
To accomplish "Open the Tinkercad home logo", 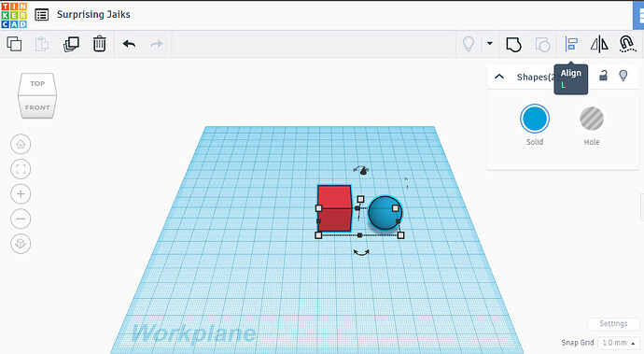I will (14, 15).
